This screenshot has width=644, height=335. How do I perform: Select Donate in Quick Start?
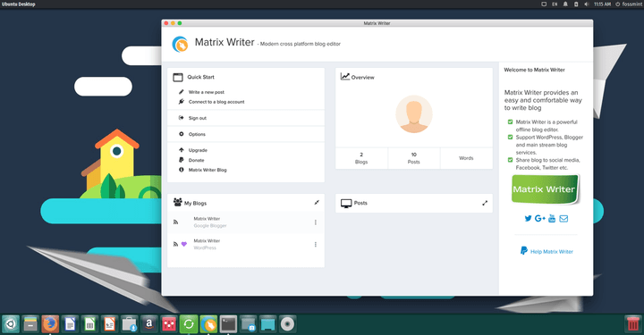[196, 160]
